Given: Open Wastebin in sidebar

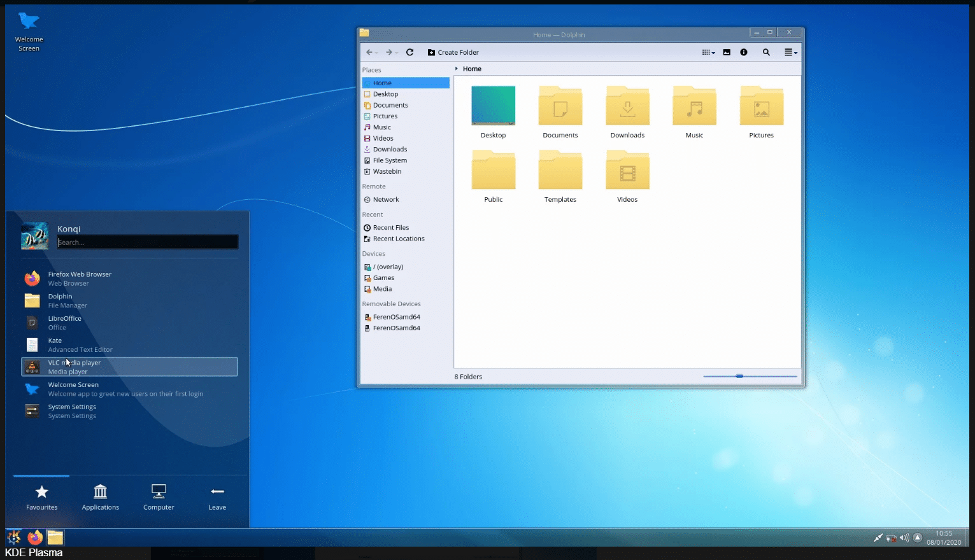Looking at the screenshot, I should click(406, 171).
